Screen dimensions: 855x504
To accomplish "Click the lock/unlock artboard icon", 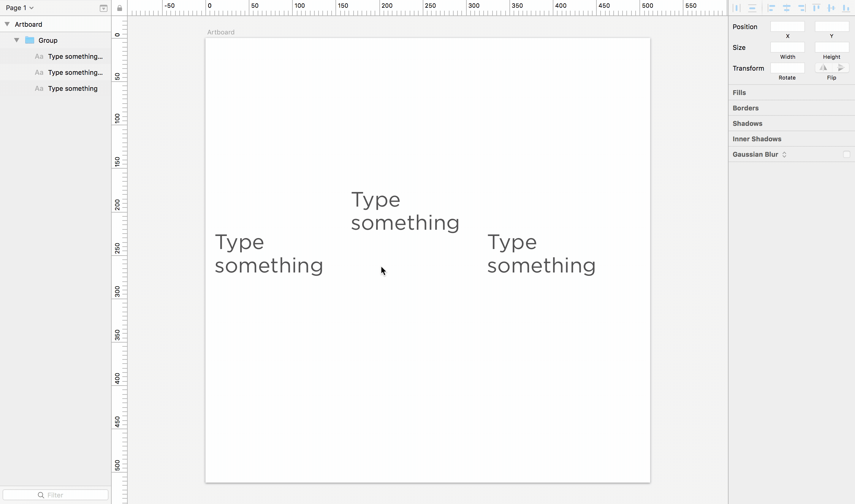I will 119,8.
